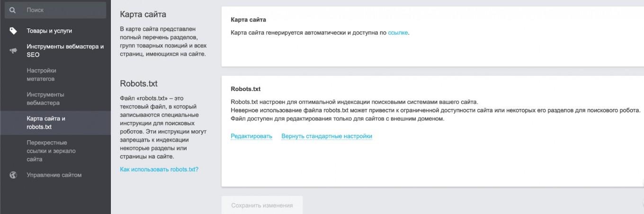This screenshot has width=644, height=214.
Task: Click the large Robots.txt section title on the left
Action: tap(139, 84)
